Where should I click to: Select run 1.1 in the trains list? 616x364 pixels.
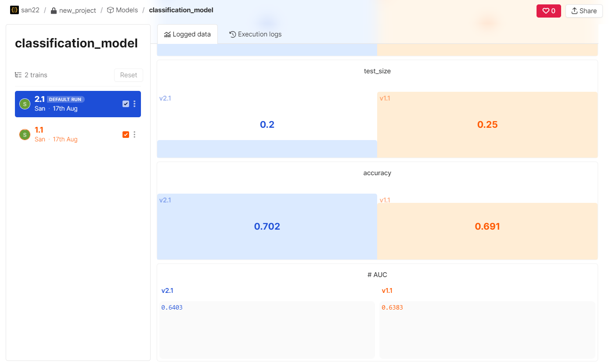pyautogui.click(x=78, y=135)
